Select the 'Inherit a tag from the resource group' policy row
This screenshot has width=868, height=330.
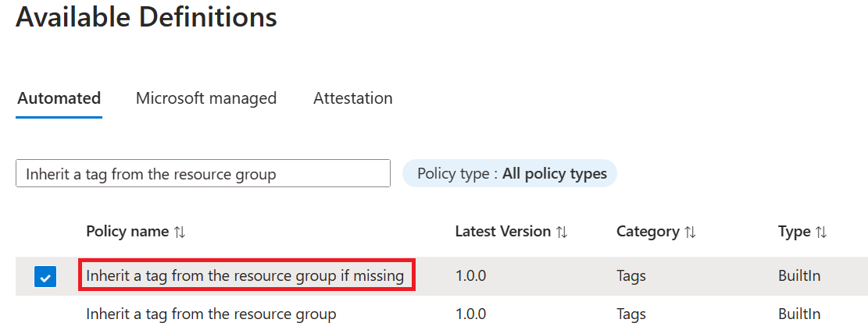[211, 314]
